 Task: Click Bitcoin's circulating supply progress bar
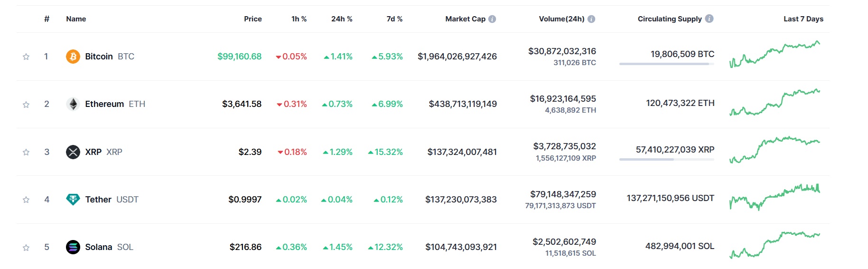coord(667,64)
